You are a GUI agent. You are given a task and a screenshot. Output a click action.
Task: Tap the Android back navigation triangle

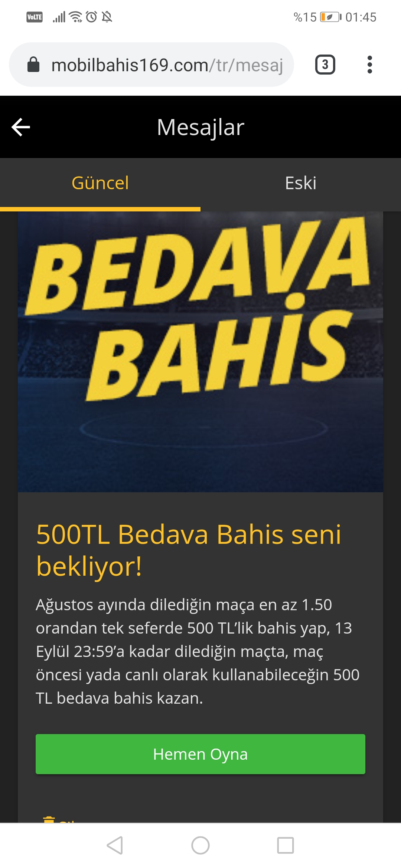point(115,845)
